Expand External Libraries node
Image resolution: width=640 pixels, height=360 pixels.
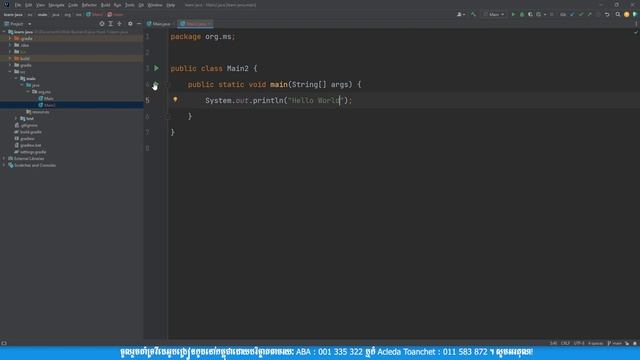coord(4,158)
